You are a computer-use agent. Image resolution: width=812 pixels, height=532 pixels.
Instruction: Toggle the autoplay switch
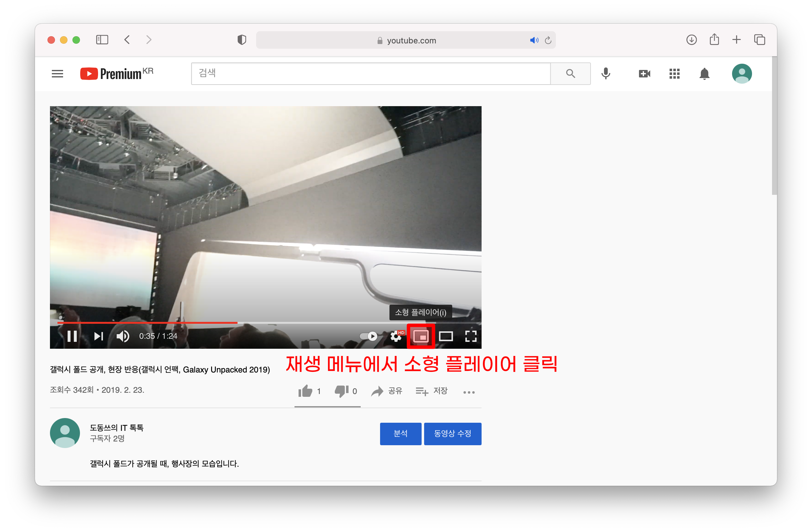[x=369, y=336]
